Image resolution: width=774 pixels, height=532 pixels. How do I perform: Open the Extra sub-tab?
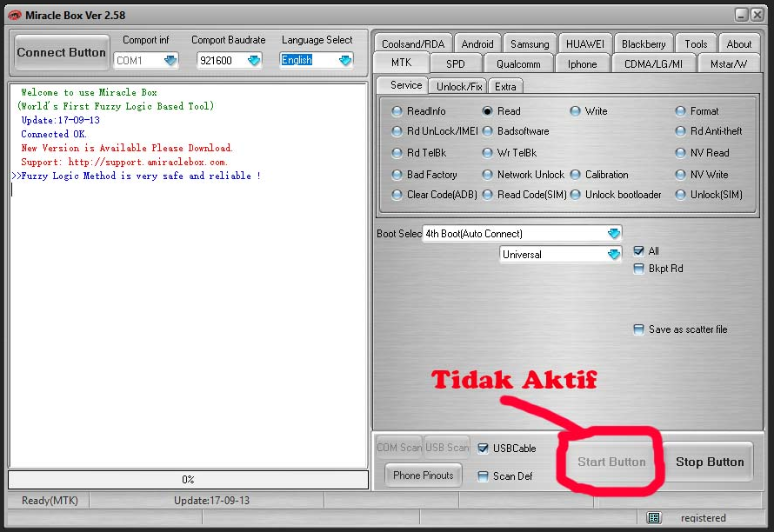[x=505, y=86]
